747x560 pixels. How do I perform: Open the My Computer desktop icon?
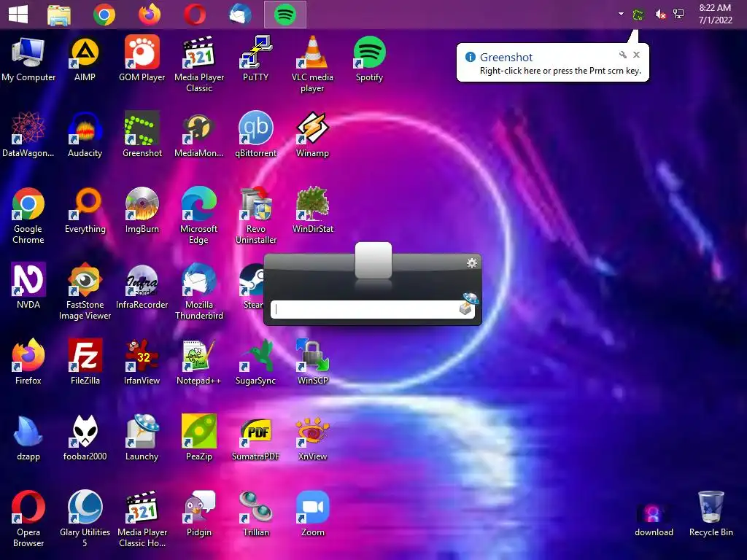(28, 60)
